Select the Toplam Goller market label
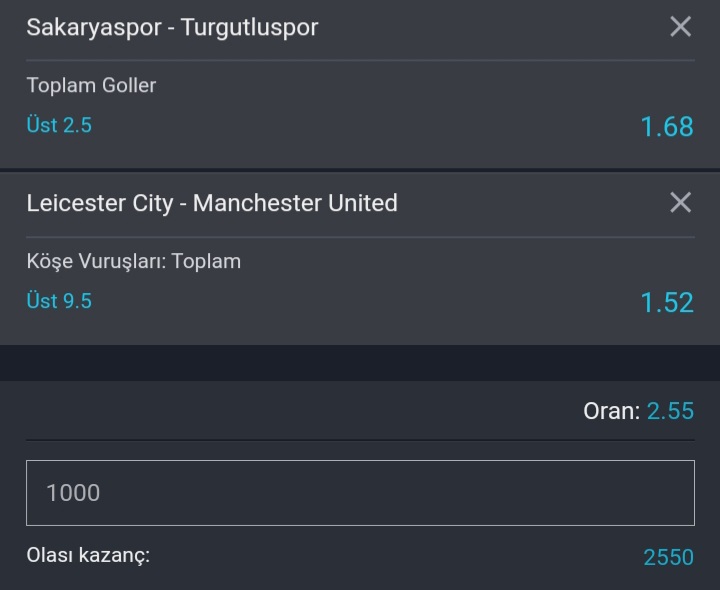The image size is (720, 590). tap(91, 85)
